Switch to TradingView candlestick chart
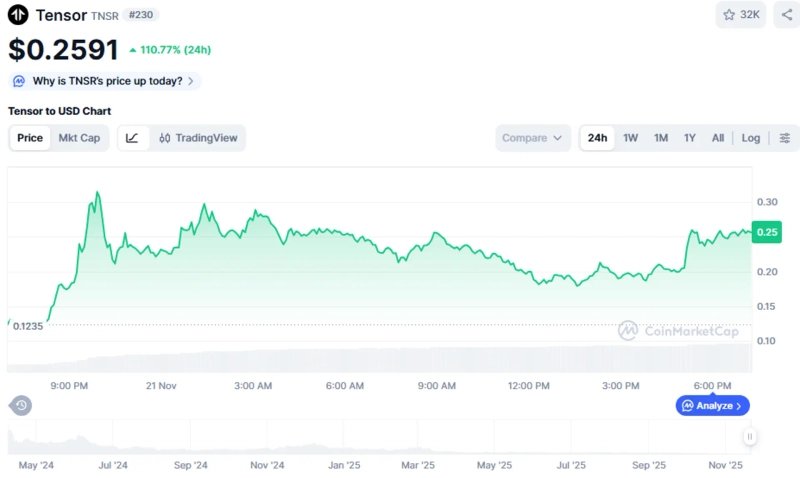Image resolution: width=800 pixels, height=478 pixels. point(198,138)
